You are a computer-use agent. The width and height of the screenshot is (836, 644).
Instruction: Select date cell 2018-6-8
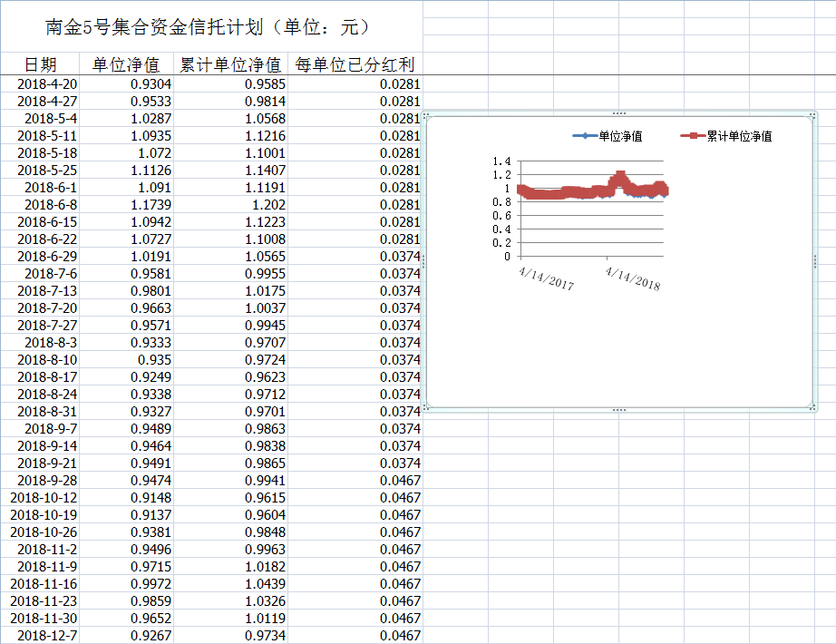coord(40,204)
